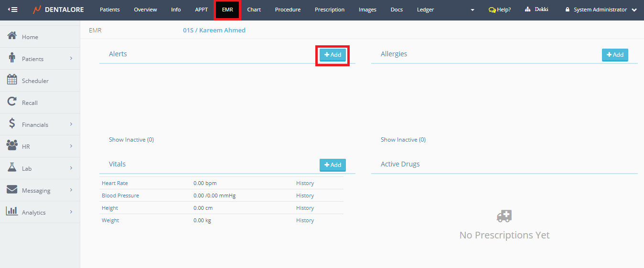Go to the Ledger tab
Screen dimensions: 644x268
point(425,10)
